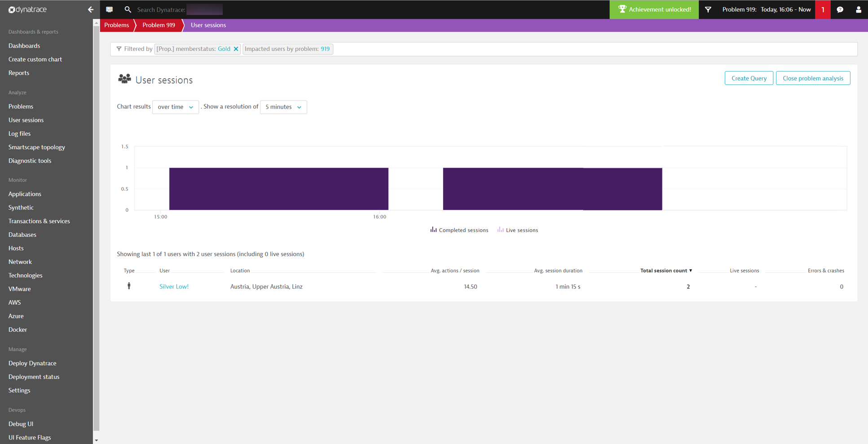Click Create Query button
Screen dimensions: 868x444
tap(749, 78)
